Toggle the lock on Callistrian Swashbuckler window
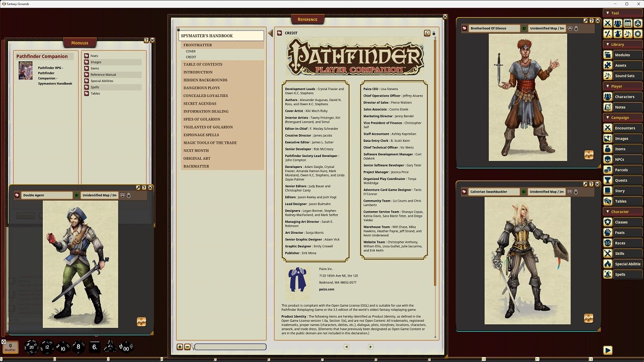644x362 pixels. (576, 192)
